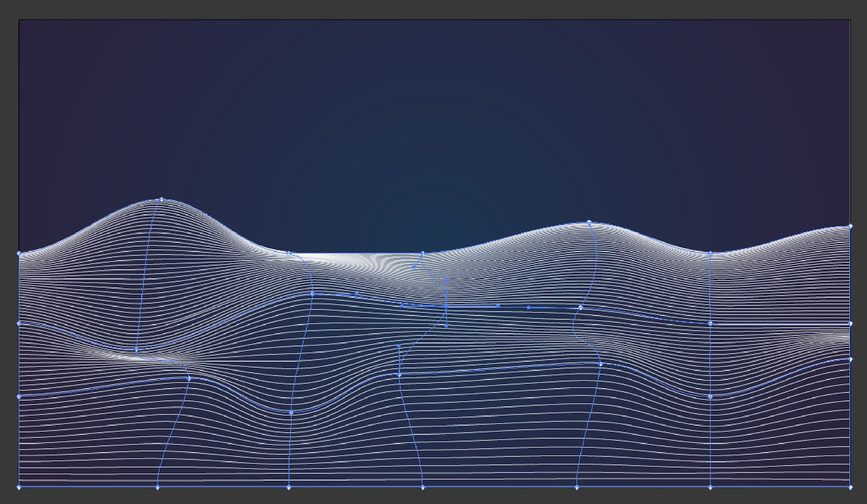This screenshot has height=504, width=867.
Task: Select the bezier handle extending right from the center anchor
Action: (x=528, y=307)
